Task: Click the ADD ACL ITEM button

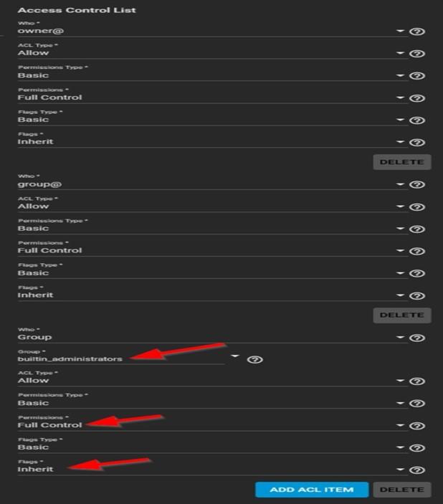Action: pyautogui.click(x=312, y=490)
